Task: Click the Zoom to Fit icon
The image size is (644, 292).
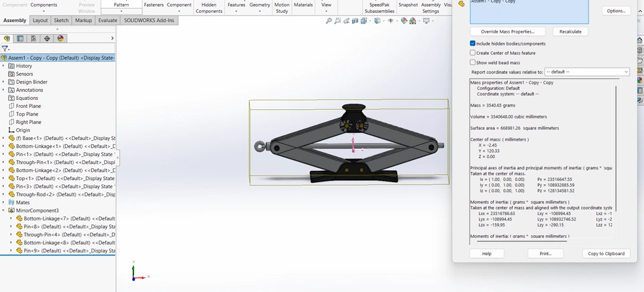Action: coord(329,21)
